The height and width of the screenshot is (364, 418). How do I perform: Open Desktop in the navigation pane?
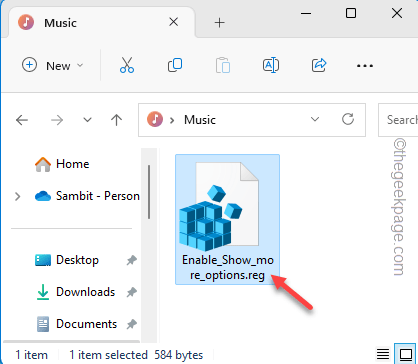(x=67, y=260)
